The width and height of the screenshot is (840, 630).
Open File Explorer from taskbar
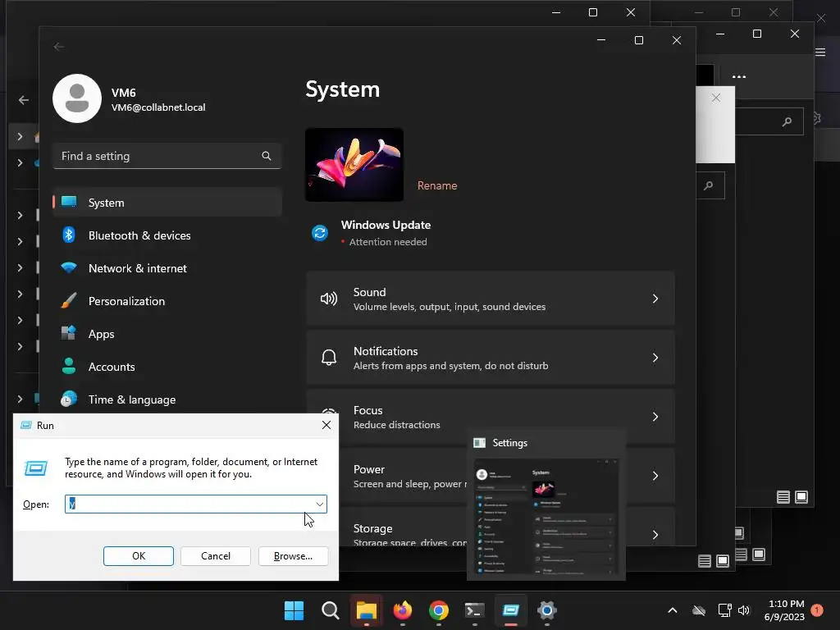point(367,610)
